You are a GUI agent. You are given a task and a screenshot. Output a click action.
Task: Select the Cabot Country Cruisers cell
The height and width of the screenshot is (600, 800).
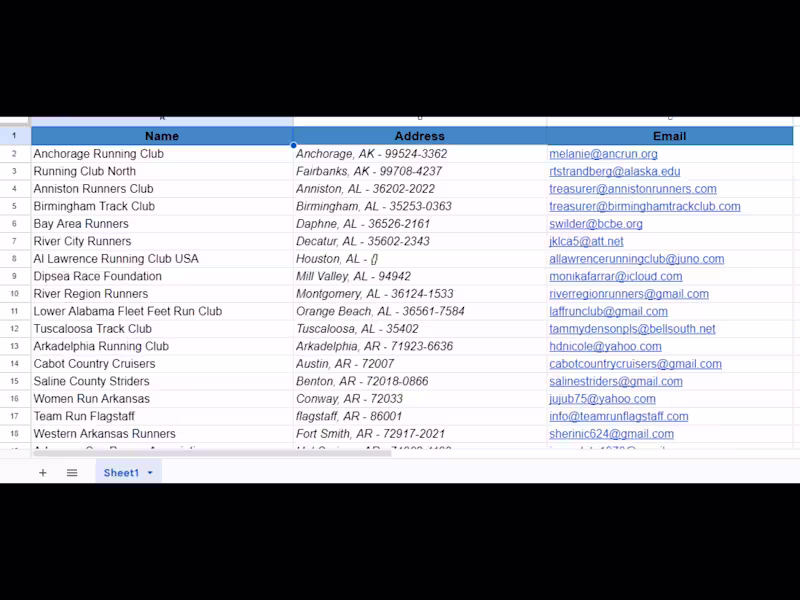162,364
